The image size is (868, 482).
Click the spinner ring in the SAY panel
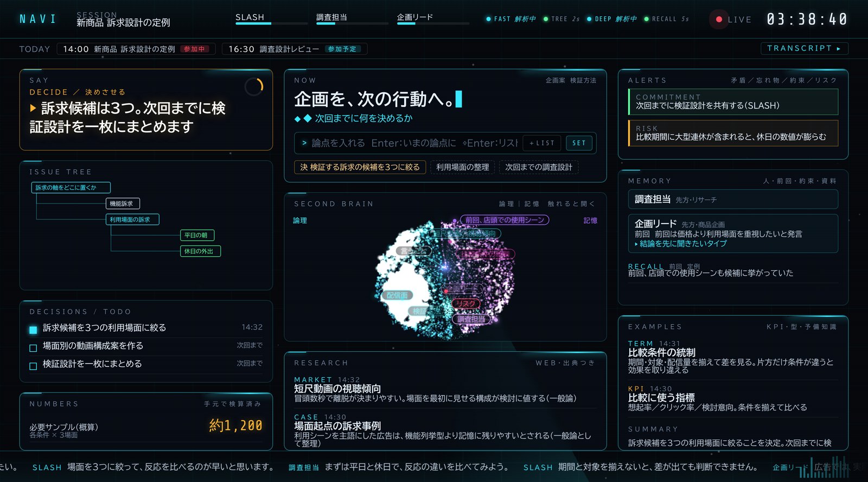[x=254, y=87]
